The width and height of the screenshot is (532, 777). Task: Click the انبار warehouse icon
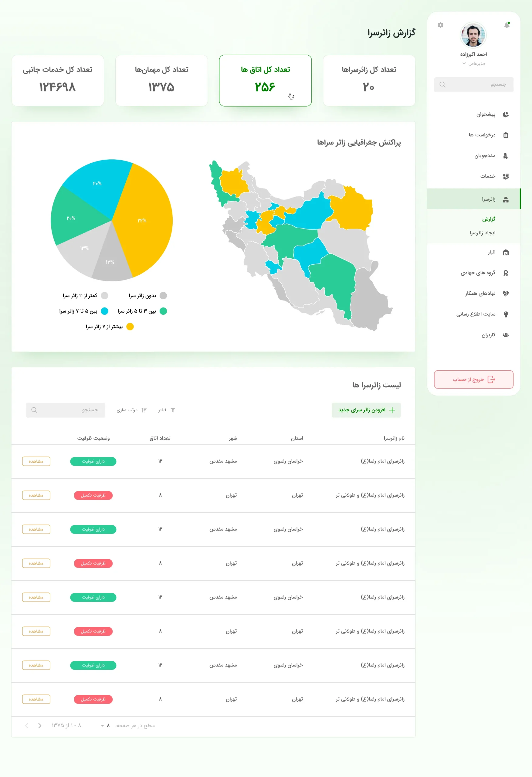[506, 253]
